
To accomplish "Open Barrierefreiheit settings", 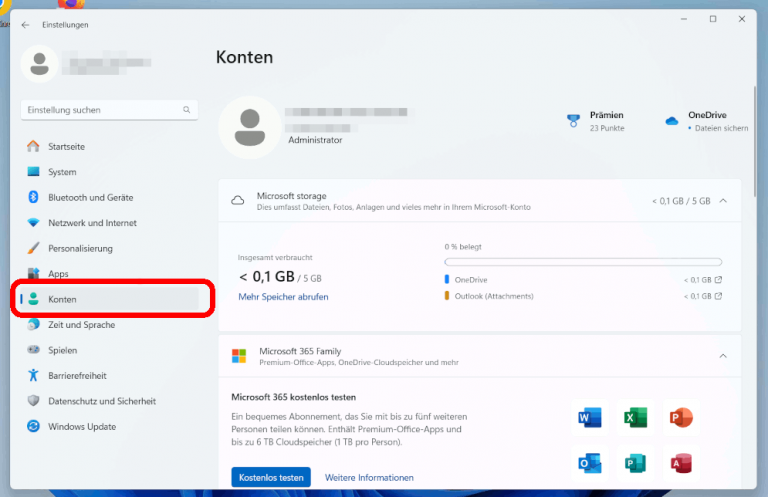I will (x=109, y=376).
